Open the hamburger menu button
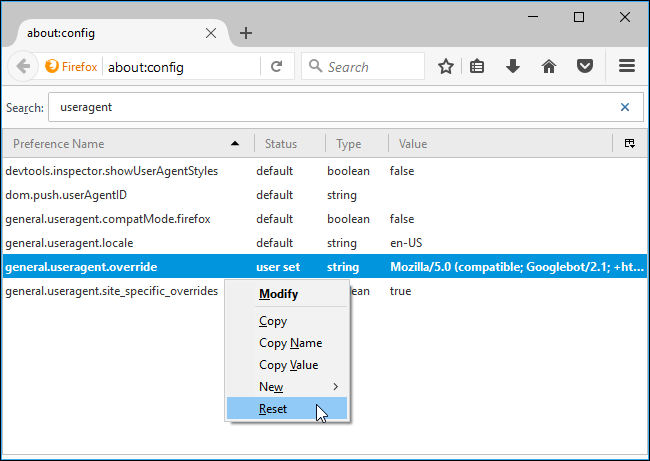Image resolution: width=650 pixels, height=461 pixels. pyautogui.click(x=627, y=67)
